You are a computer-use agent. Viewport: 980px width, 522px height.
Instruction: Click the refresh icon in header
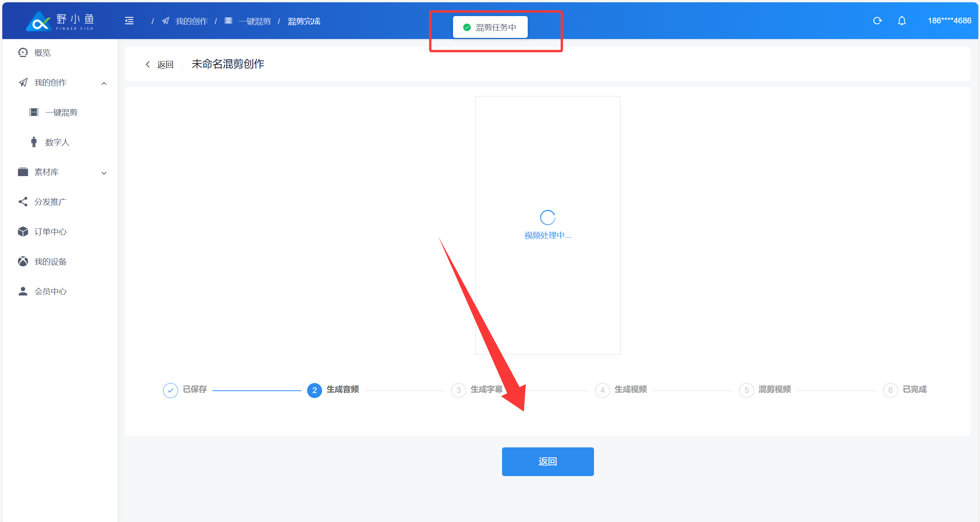877,21
